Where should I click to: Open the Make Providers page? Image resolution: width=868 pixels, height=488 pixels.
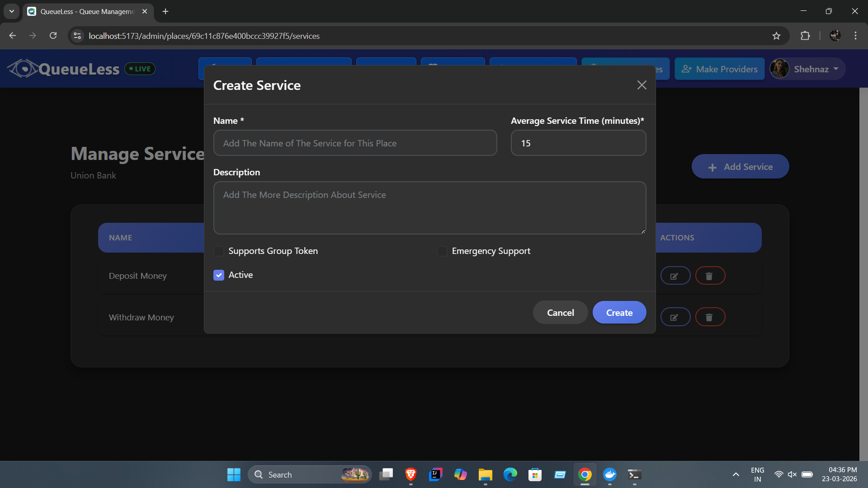click(x=720, y=69)
